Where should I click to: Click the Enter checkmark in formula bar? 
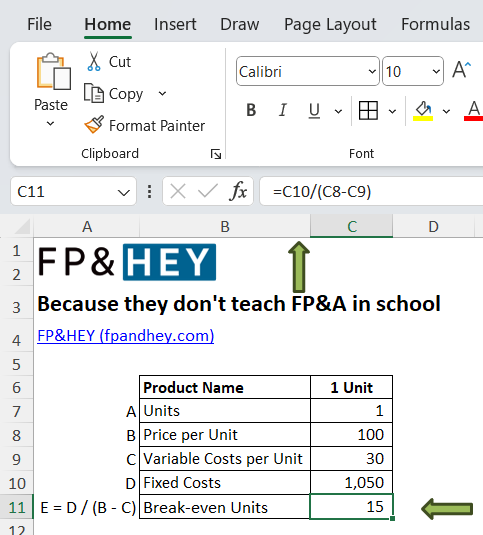pyautogui.click(x=208, y=191)
